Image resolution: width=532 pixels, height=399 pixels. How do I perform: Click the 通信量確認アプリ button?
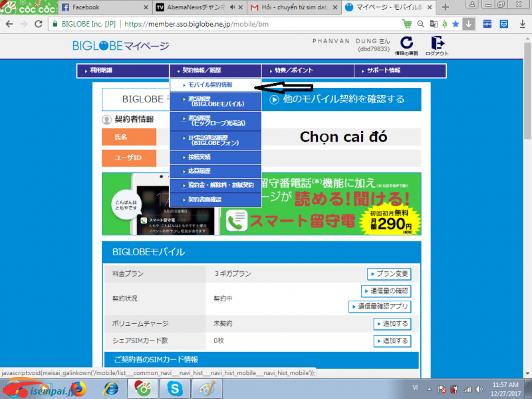(x=380, y=307)
